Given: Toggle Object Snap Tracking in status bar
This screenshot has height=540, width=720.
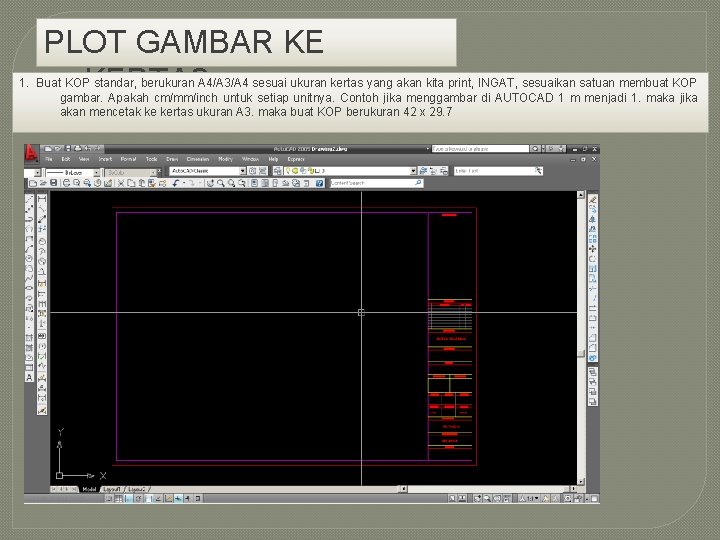Looking at the screenshot, I should 158,499.
